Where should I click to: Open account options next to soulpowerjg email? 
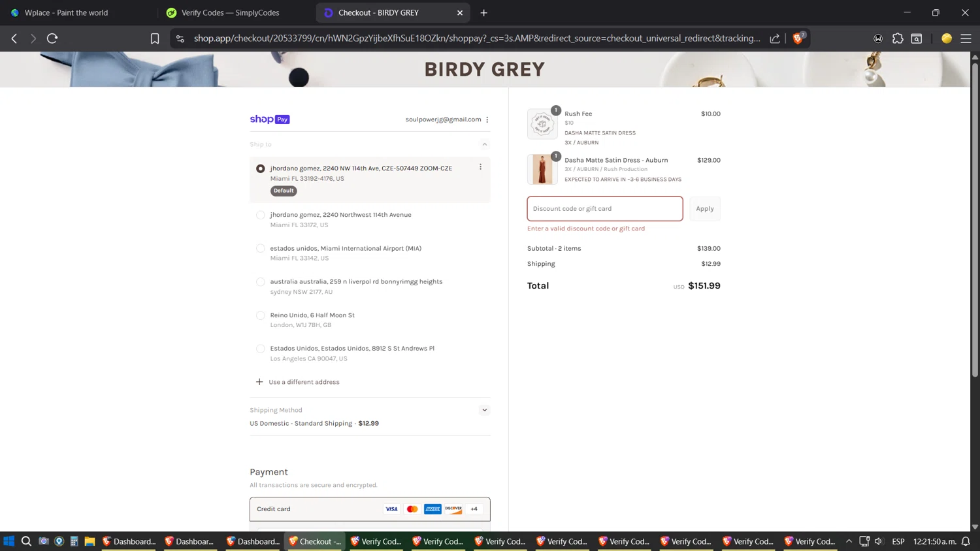pyautogui.click(x=487, y=119)
